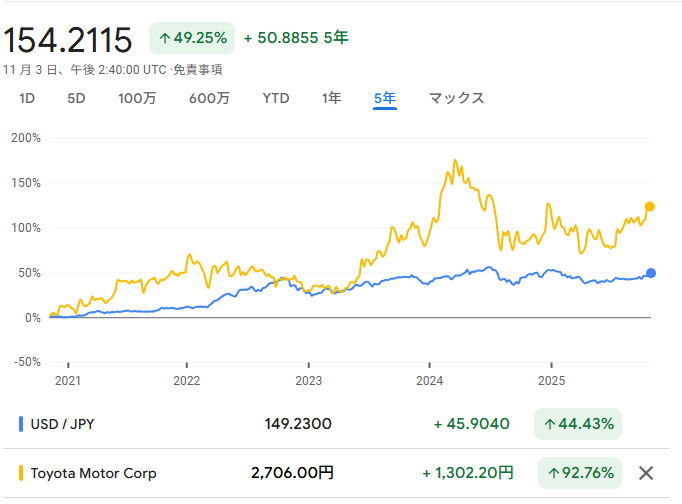Open the Toyota Motor Corp row
682x504 pixels.
tap(94, 473)
